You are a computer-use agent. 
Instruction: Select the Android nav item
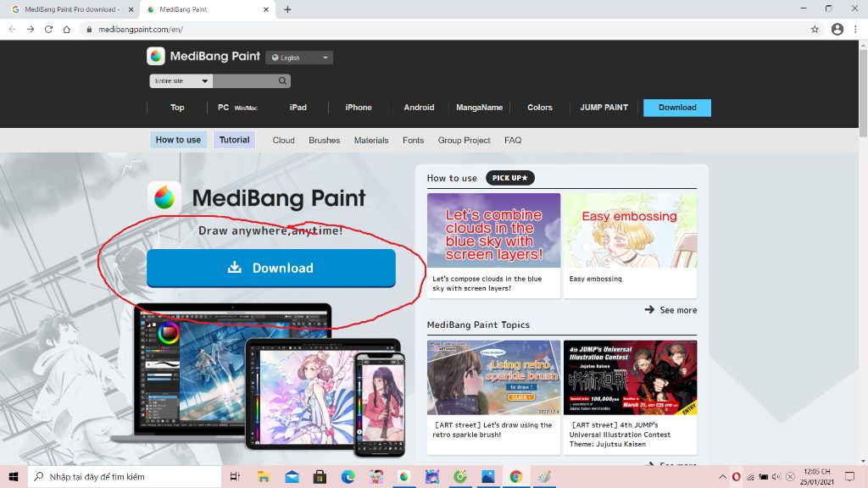pos(419,108)
